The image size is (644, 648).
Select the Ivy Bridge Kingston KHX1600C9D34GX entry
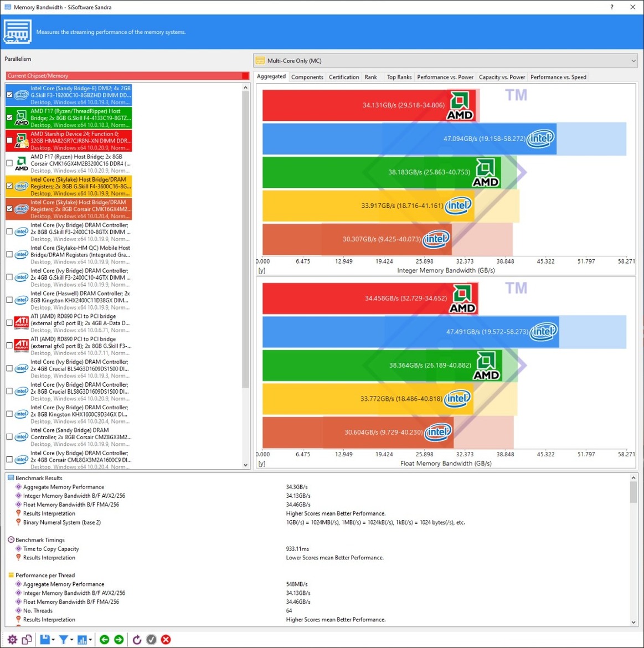point(69,414)
